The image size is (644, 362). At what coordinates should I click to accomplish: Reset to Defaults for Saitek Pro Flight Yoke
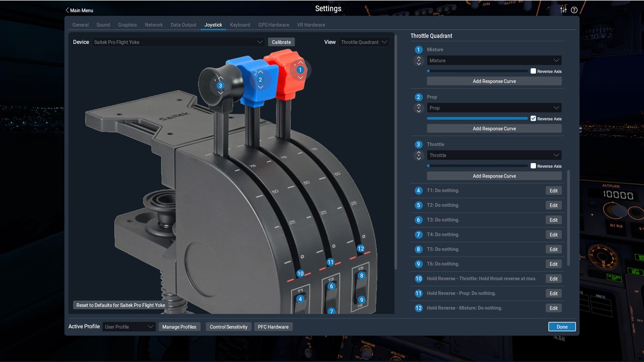click(x=121, y=305)
